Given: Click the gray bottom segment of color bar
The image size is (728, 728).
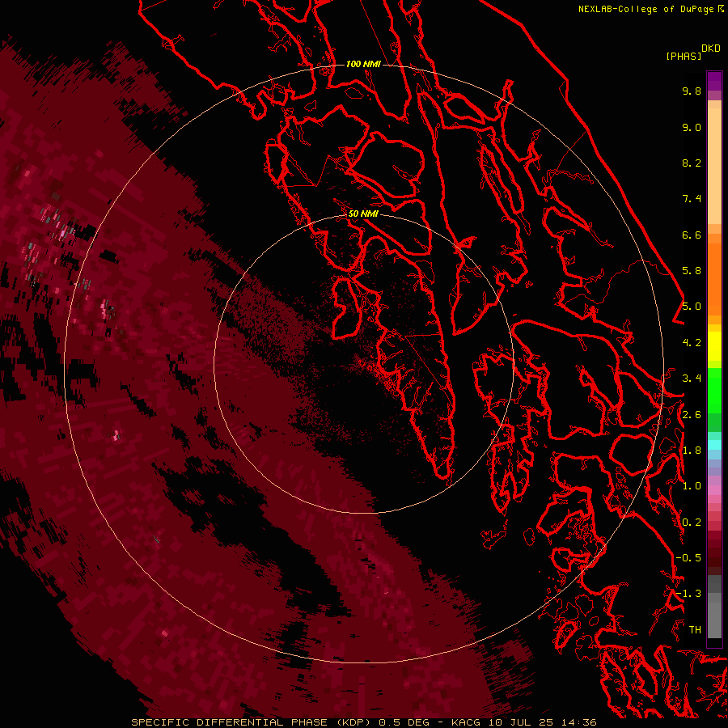Looking at the screenshot, I should 714,617.
